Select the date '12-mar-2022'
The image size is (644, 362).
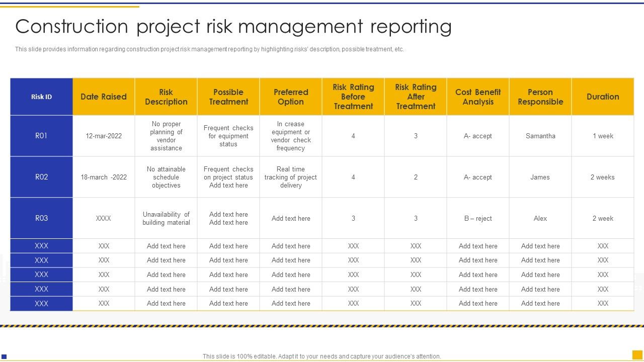pos(104,136)
